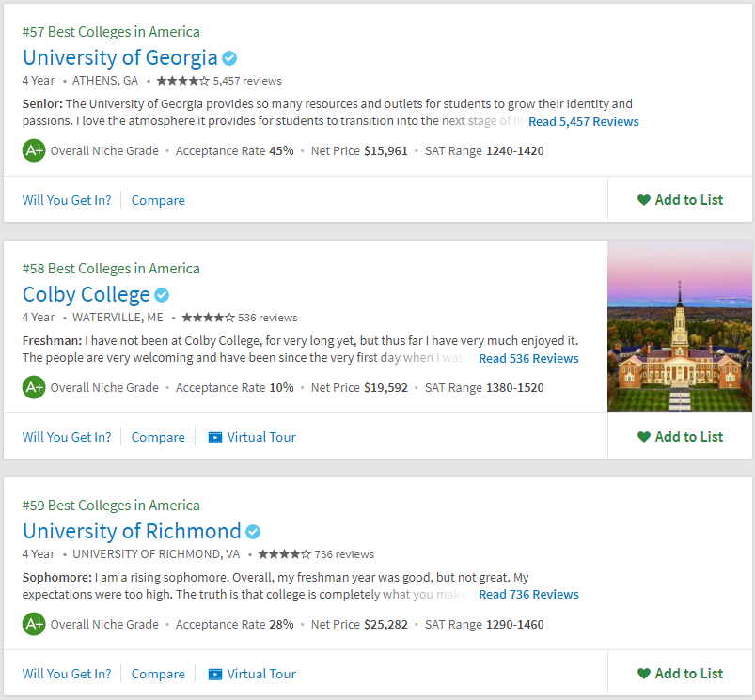Image resolution: width=755 pixels, height=700 pixels.
Task: Click '4 Year' label under University of Georgia
Action: point(39,81)
